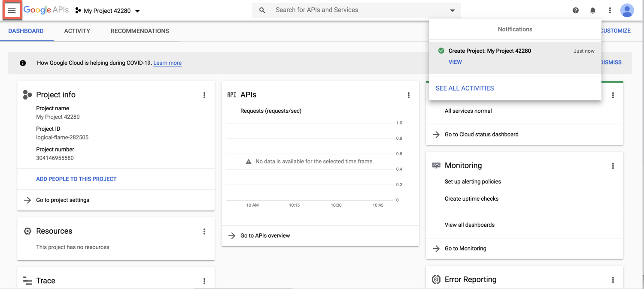This screenshot has height=289, width=644.
Task: Click the info icon in the COVID-19 banner
Action: tap(23, 63)
